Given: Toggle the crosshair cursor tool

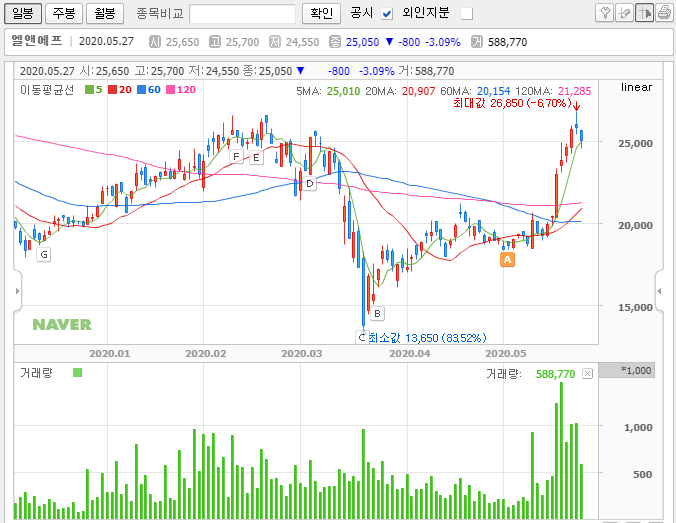Looking at the screenshot, I should (x=644, y=13).
